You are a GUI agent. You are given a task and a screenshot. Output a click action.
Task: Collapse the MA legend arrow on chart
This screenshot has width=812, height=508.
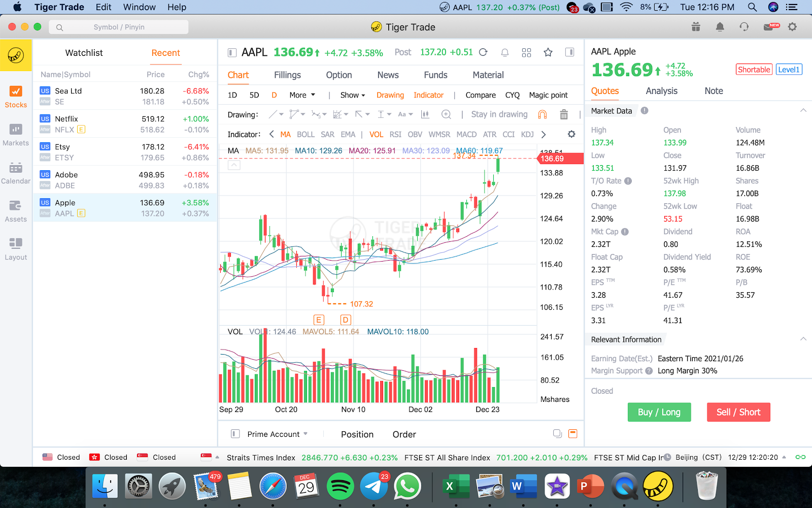click(x=234, y=165)
